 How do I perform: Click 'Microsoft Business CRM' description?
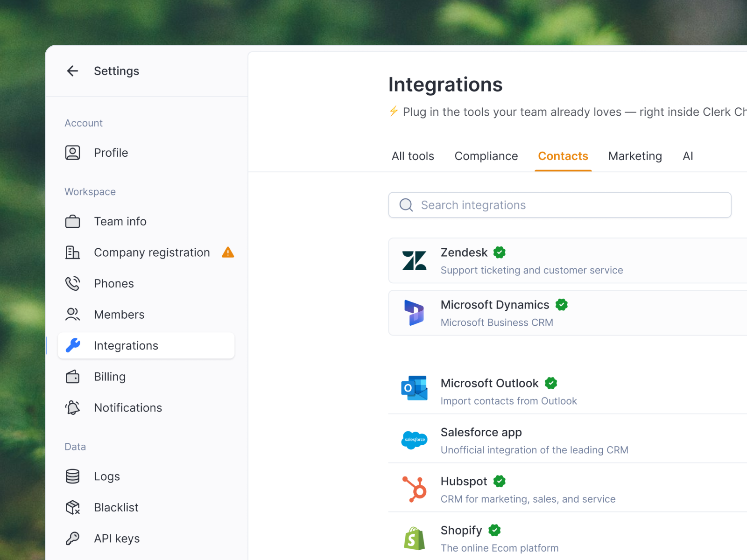tap(497, 322)
